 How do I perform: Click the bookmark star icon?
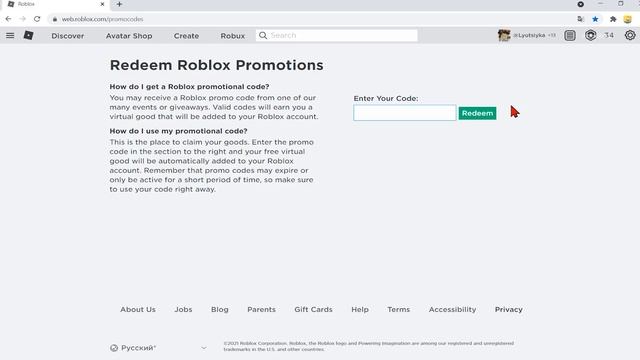596,19
